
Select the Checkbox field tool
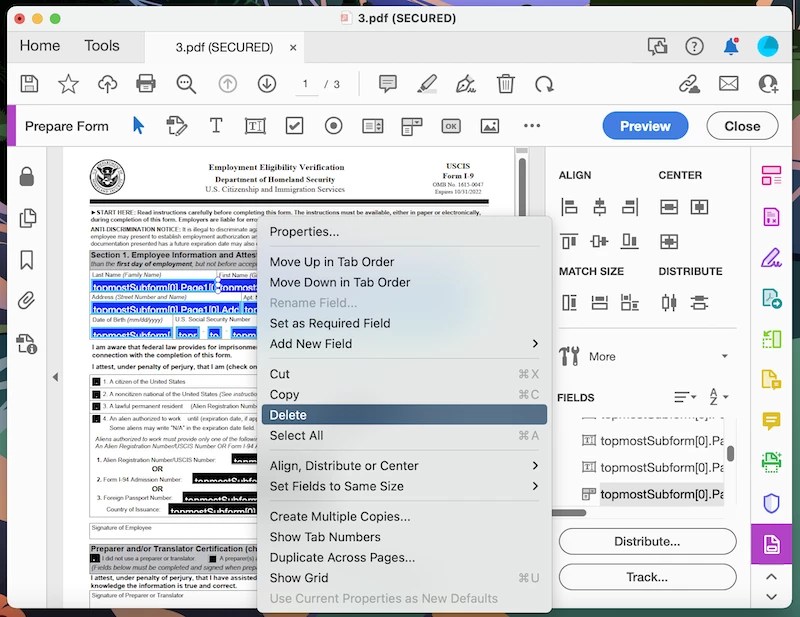294,126
